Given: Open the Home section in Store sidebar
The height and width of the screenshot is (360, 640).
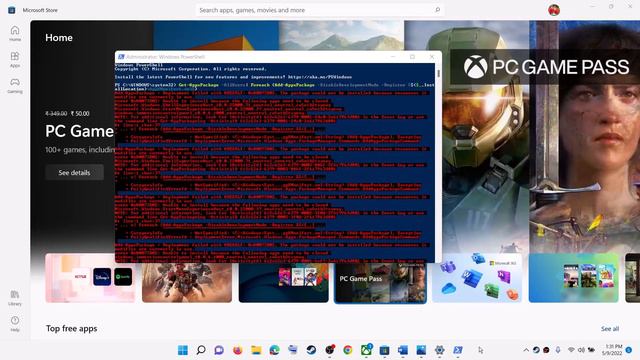Looking at the screenshot, I should click(15, 33).
